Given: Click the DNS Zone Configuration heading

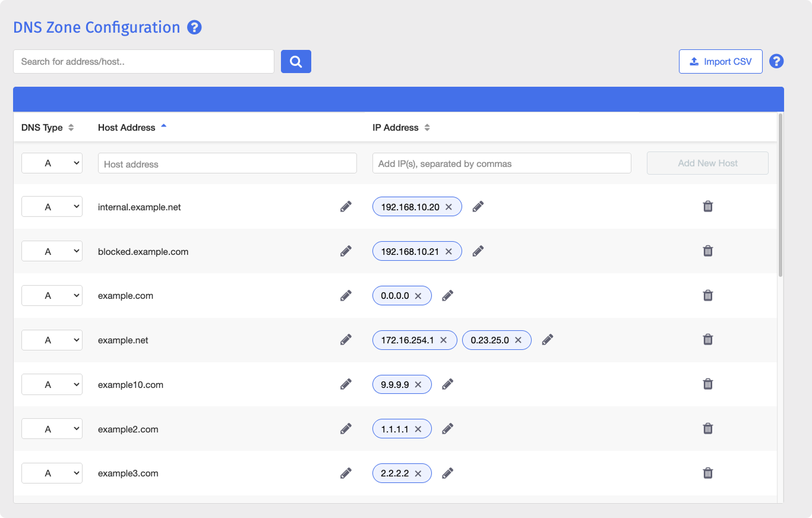Looking at the screenshot, I should (x=96, y=27).
